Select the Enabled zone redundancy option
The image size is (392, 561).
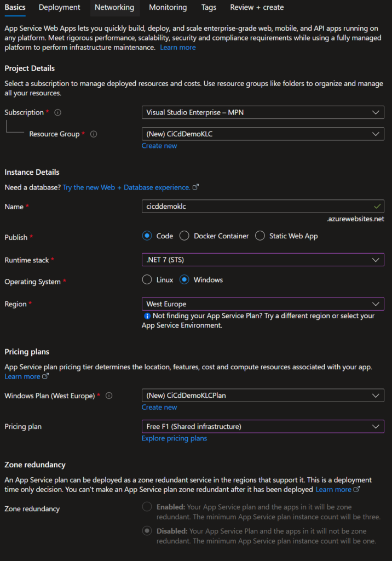147,506
